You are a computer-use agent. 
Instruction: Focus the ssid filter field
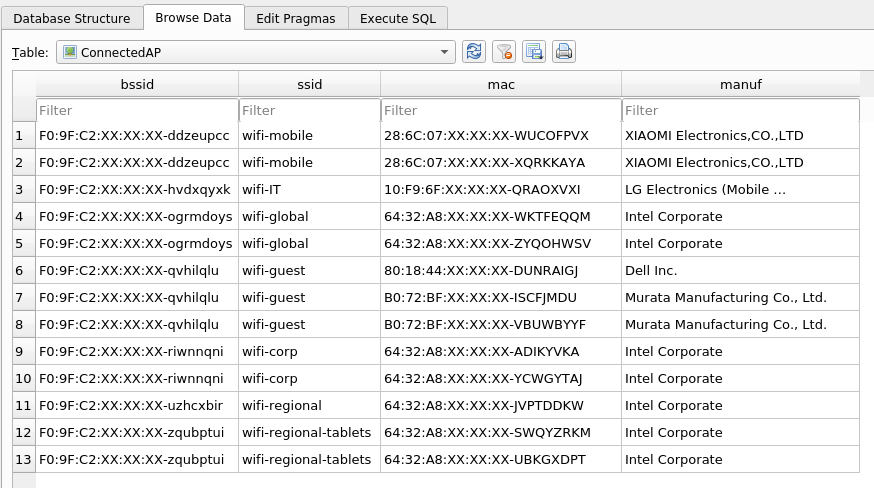point(309,110)
